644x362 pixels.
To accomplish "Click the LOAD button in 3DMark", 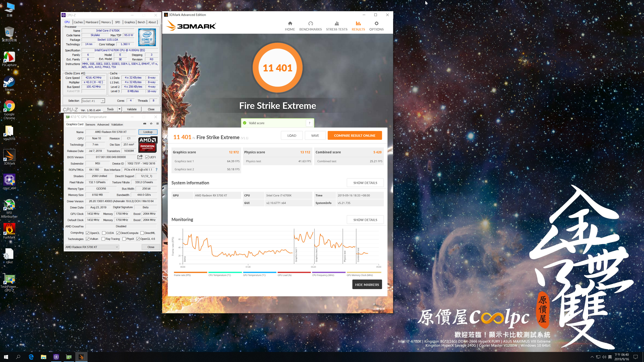I will [291, 135].
